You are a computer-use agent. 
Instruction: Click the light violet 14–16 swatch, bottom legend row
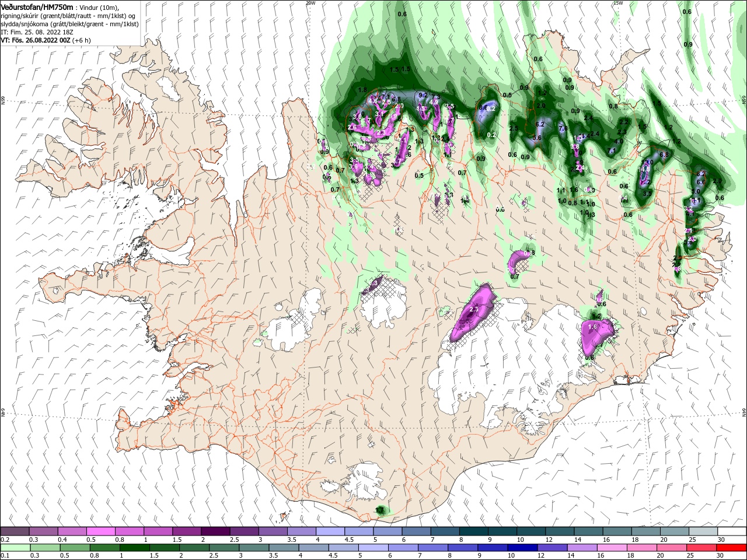(581, 548)
